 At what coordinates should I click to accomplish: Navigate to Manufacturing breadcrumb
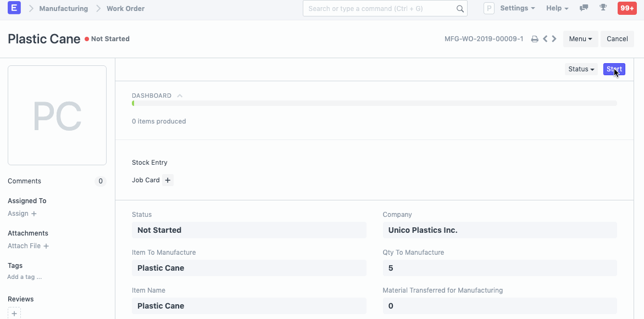[63, 8]
